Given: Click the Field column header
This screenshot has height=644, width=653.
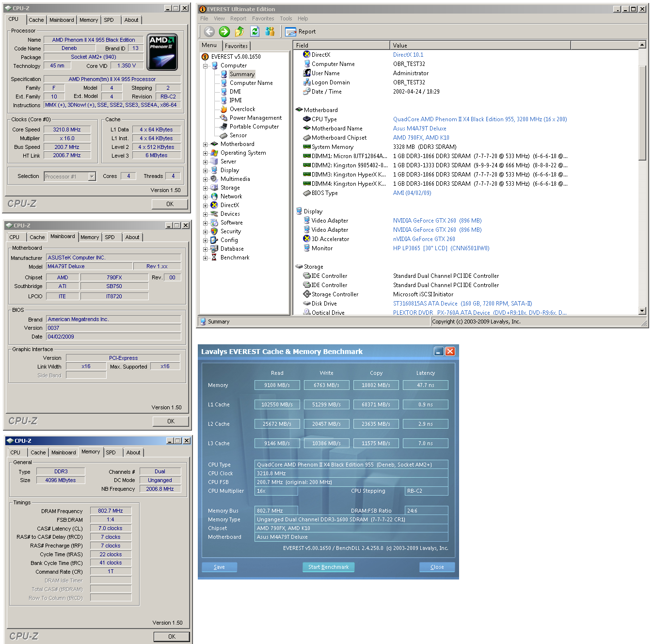Looking at the screenshot, I should 341,45.
